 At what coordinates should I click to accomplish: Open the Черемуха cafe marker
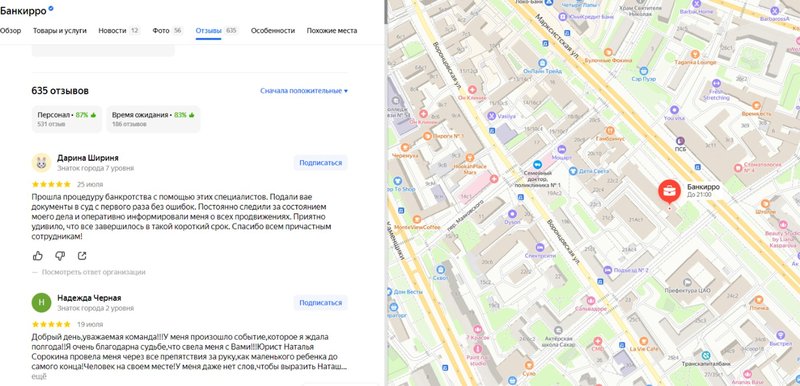[405, 147]
